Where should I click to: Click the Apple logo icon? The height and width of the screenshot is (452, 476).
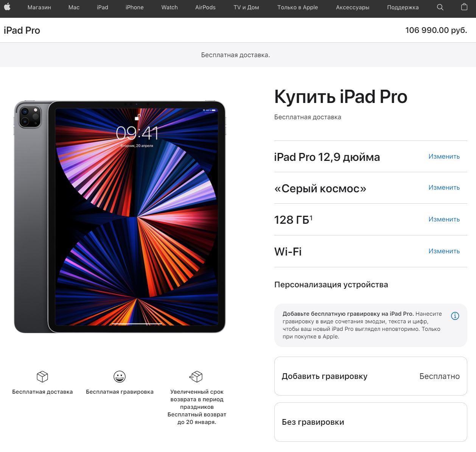click(7, 7)
